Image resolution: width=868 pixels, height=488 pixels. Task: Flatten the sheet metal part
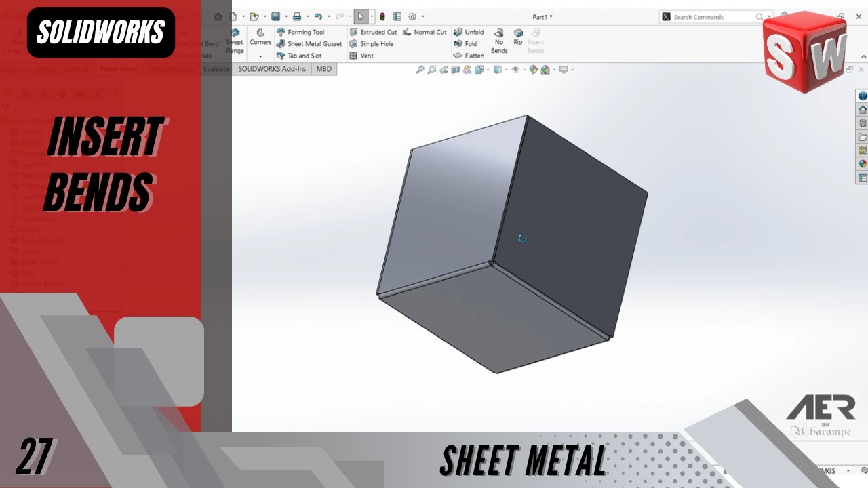(x=469, y=56)
